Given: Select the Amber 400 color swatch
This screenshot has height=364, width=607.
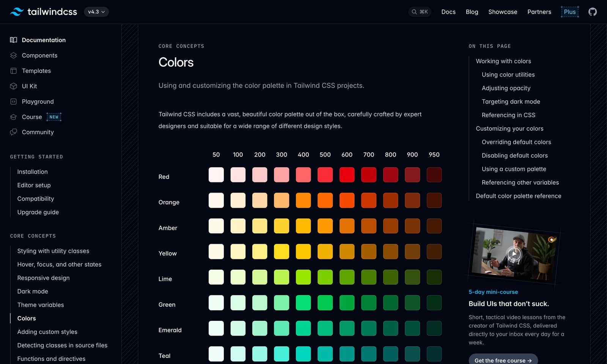Looking at the screenshot, I should 303,226.
